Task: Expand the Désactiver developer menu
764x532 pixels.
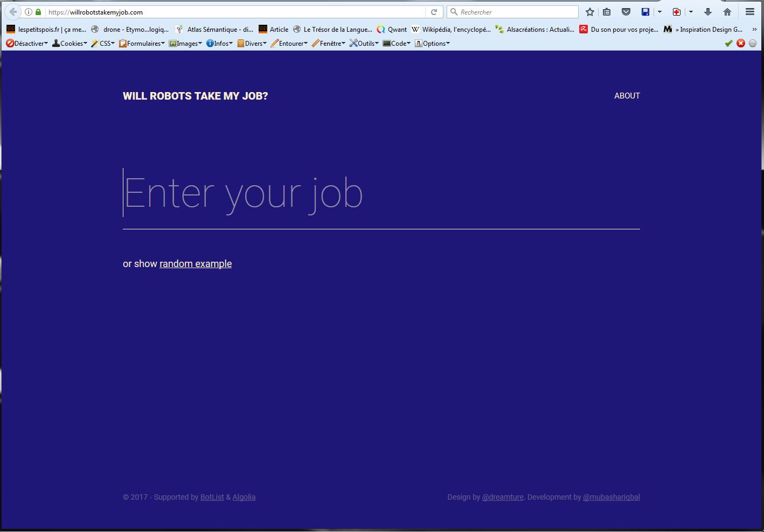Action: pyautogui.click(x=27, y=43)
